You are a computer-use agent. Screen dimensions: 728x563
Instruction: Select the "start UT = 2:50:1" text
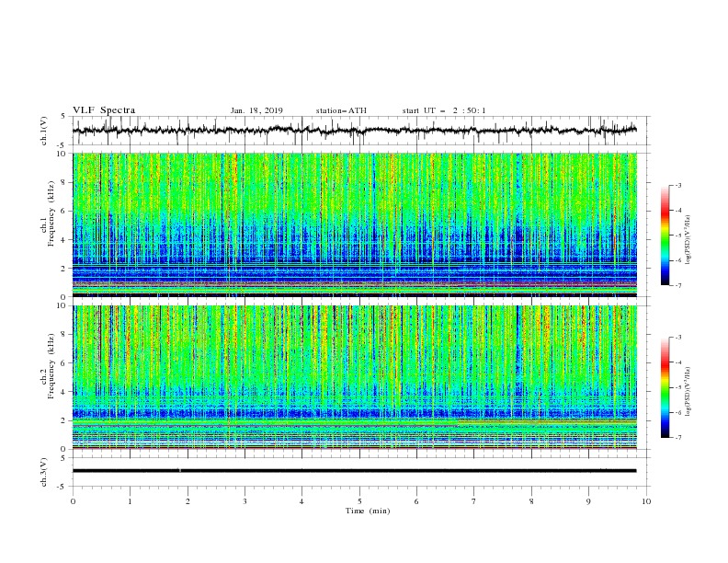pyautogui.click(x=444, y=110)
